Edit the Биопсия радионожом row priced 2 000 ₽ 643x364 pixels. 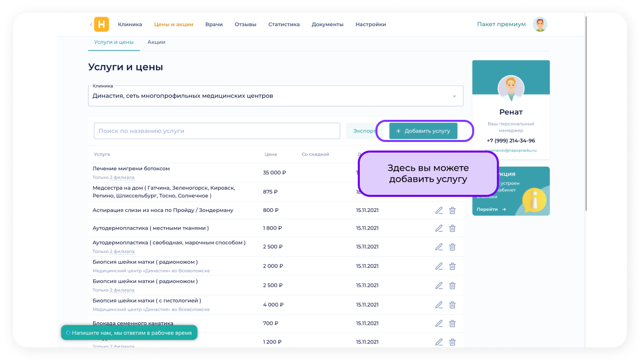tap(439, 266)
